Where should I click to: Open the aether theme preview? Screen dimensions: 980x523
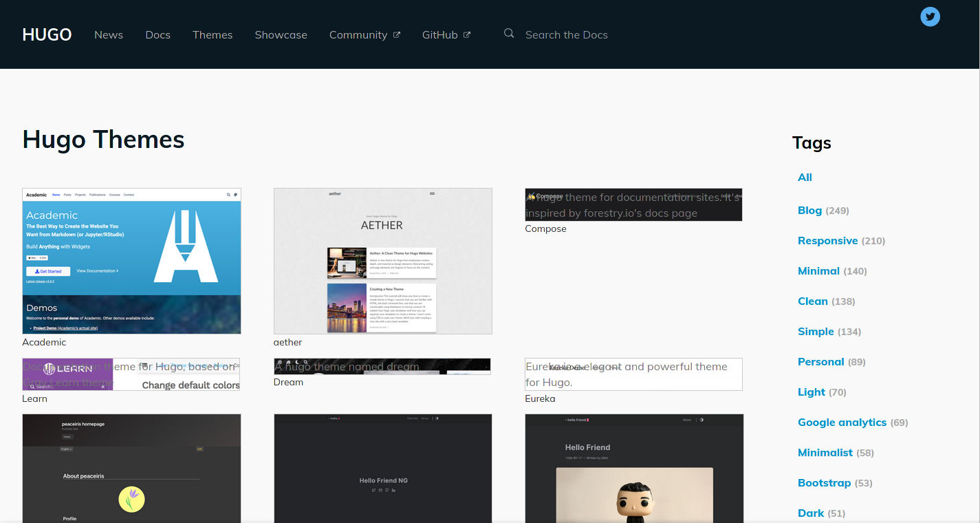[382, 261]
